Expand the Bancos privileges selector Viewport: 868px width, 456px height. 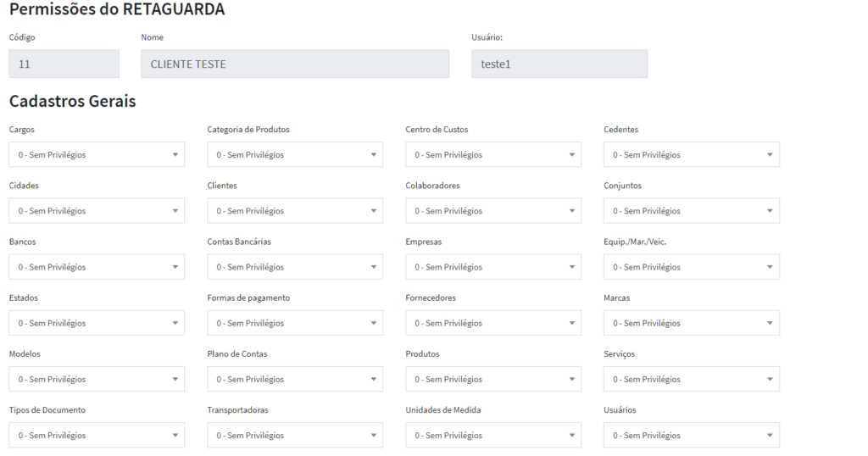point(97,267)
